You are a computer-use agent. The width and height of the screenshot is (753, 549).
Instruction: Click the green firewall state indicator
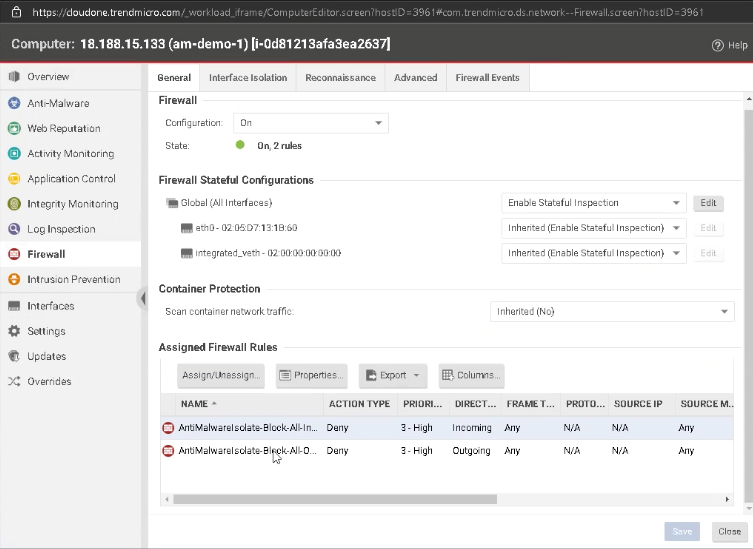240,145
